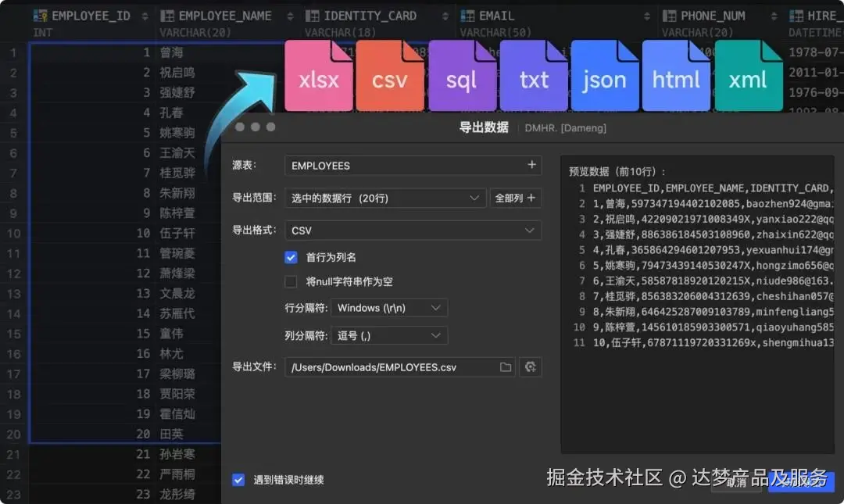The height and width of the screenshot is (504, 844).
Task: Click preview line starting with 5,姚寒驹
Action: [x=713, y=266]
